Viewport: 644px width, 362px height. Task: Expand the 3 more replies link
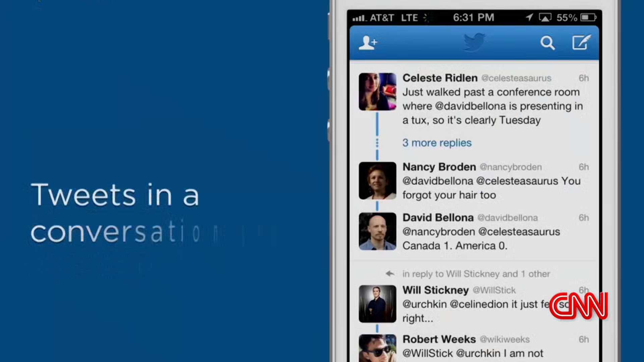pos(437,143)
